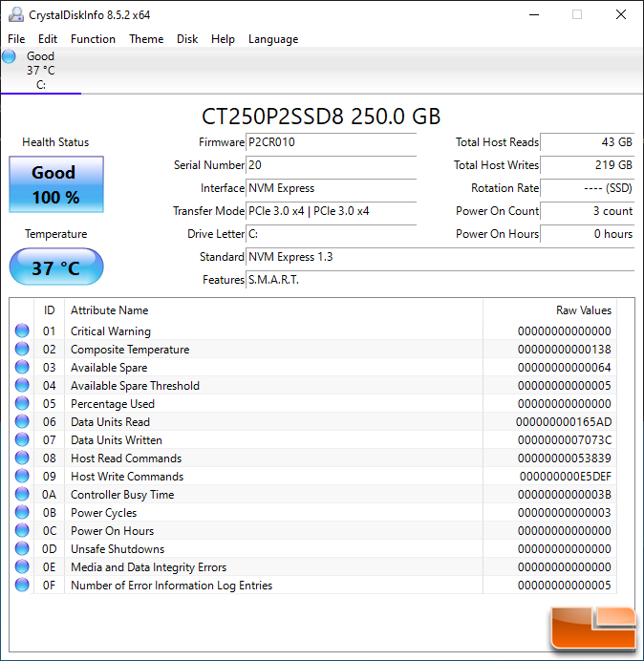Close the CrystalDiskInfo window
The width and height of the screenshot is (644, 661).
pyautogui.click(x=621, y=14)
